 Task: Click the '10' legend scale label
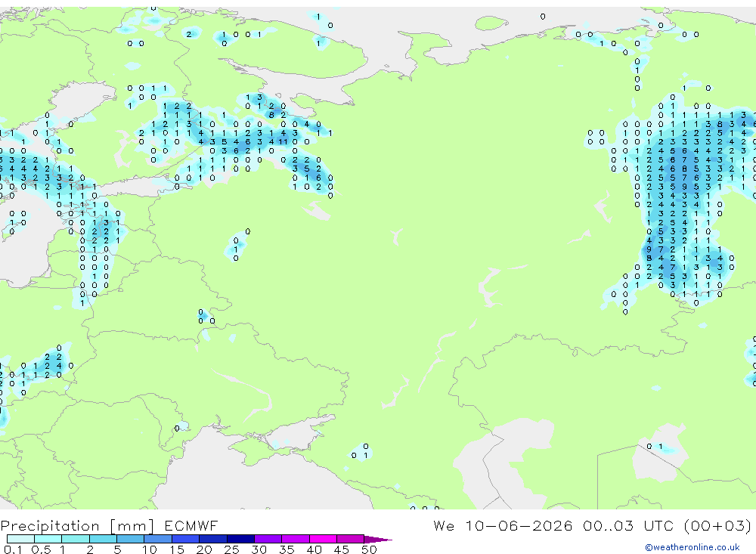(x=150, y=549)
